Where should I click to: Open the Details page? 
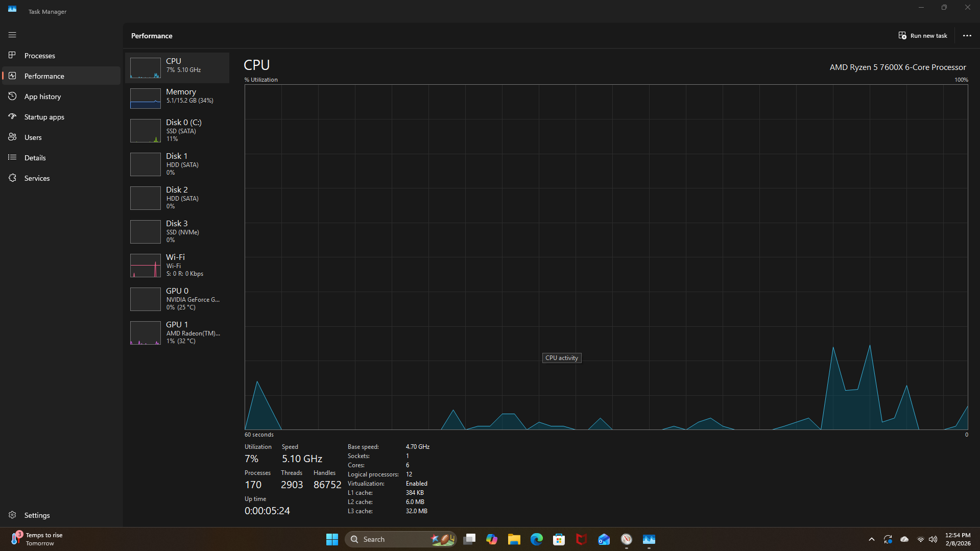tap(35, 158)
